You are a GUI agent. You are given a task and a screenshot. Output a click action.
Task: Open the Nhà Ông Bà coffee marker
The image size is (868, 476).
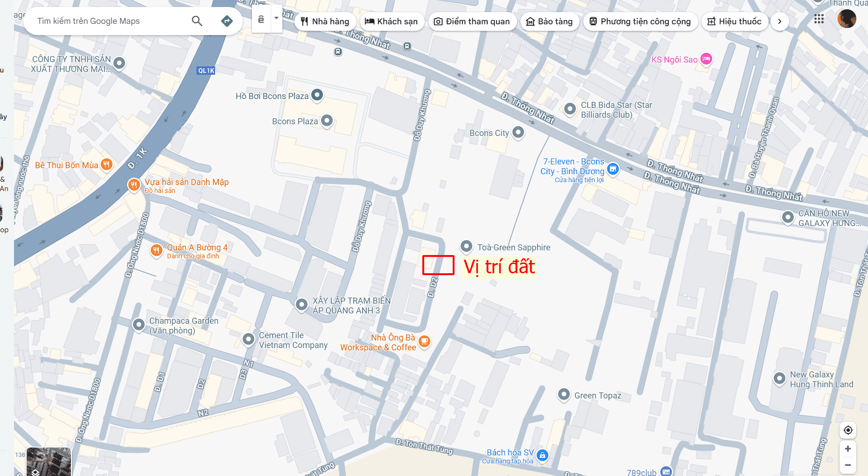pos(424,341)
